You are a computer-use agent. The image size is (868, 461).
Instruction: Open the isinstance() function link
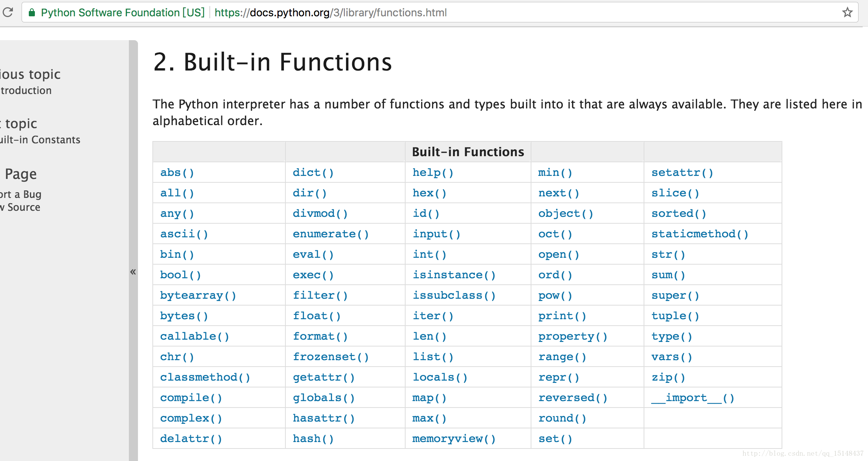[x=454, y=275]
